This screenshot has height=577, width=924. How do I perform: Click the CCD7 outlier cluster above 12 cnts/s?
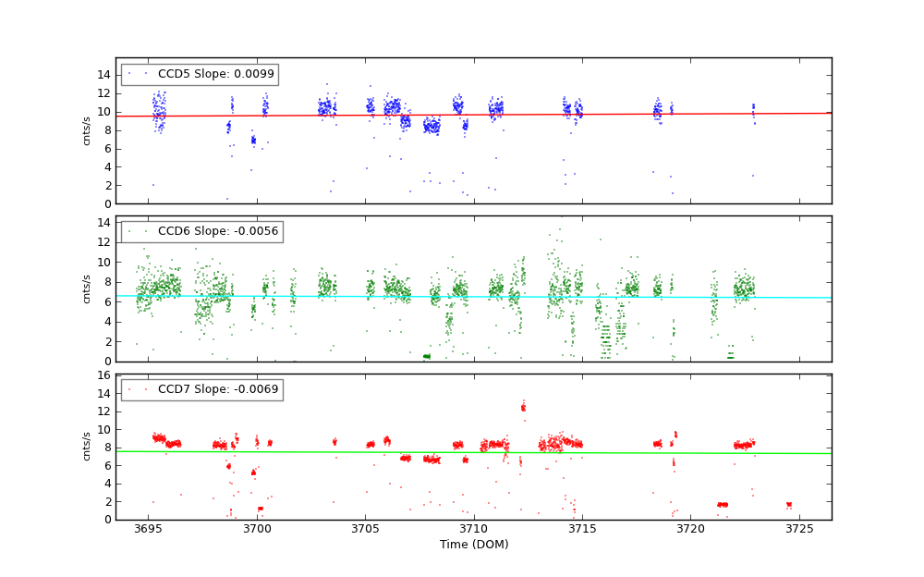click(x=523, y=407)
